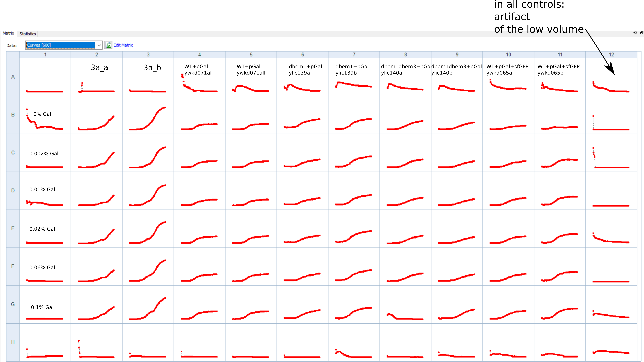Viewport: 644px width, 362px height.
Task: Select column 9 header
Action: [x=457, y=54]
